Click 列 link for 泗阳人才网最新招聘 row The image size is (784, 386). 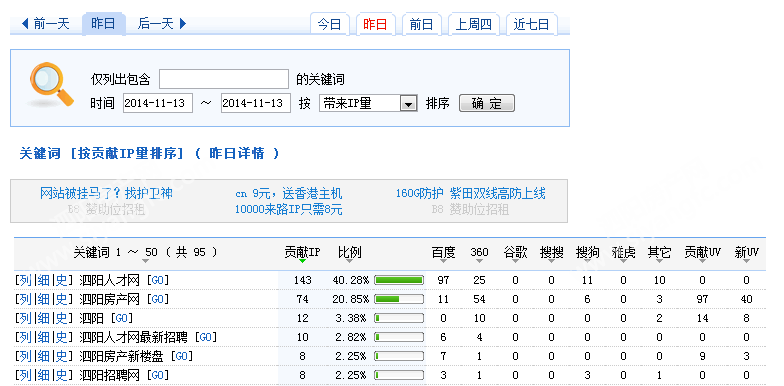pos(26,338)
